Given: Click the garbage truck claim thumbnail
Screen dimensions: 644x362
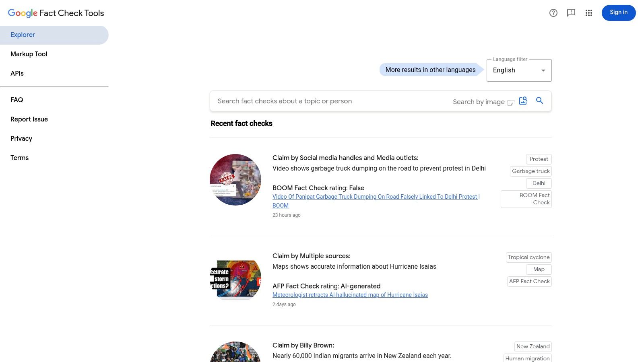Looking at the screenshot, I should [x=235, y=180].
